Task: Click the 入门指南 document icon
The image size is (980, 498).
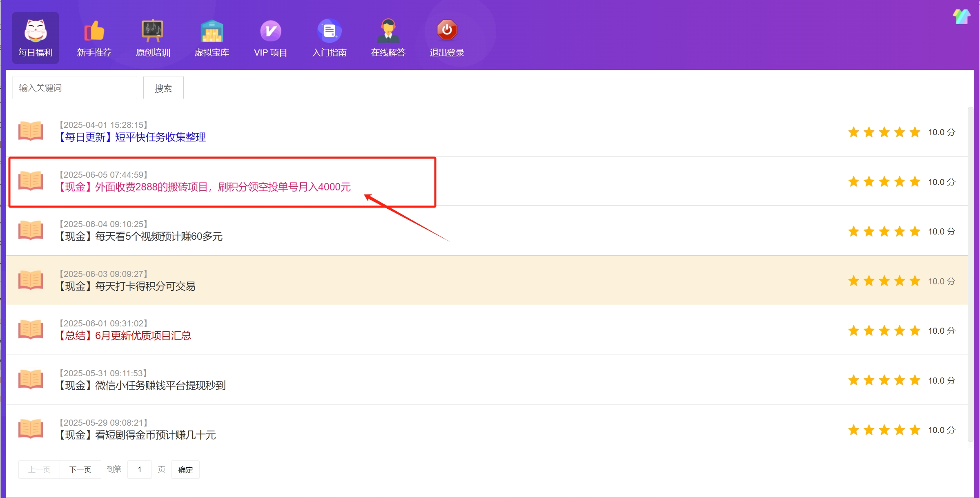Action: 329,31
